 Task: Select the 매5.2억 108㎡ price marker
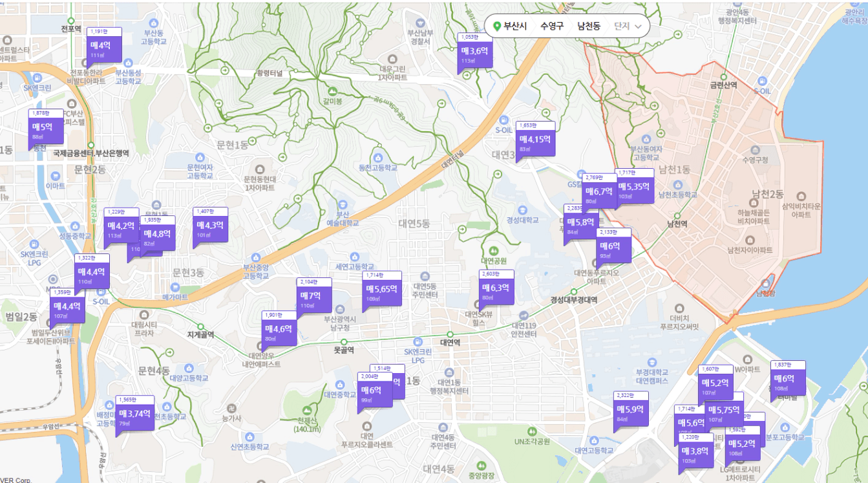pos(743,446)
